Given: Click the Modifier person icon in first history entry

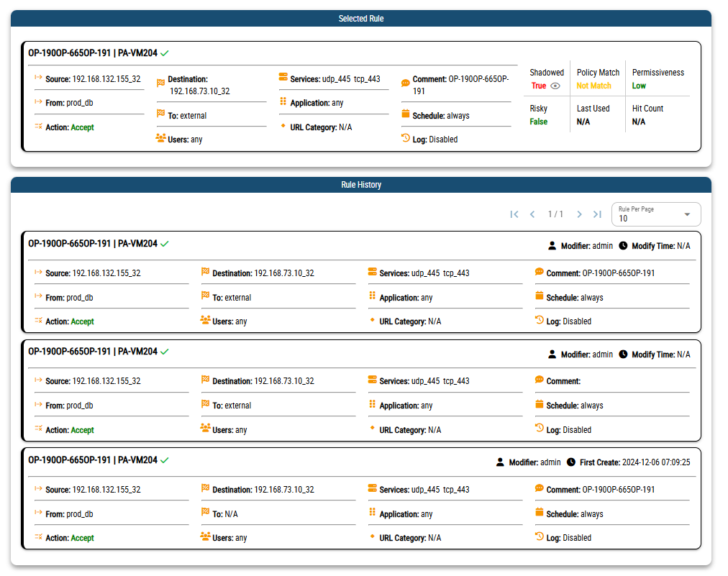Looking at the screenshot, I should 552,246.
